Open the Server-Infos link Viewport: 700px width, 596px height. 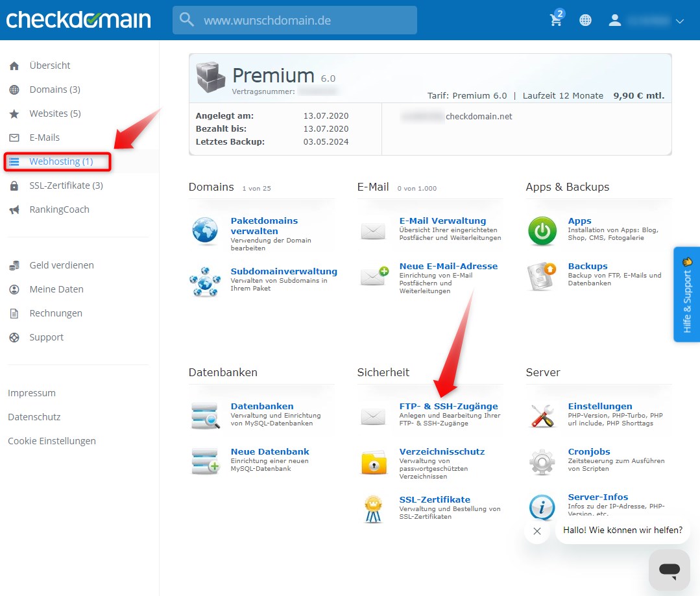pos(598,497)
